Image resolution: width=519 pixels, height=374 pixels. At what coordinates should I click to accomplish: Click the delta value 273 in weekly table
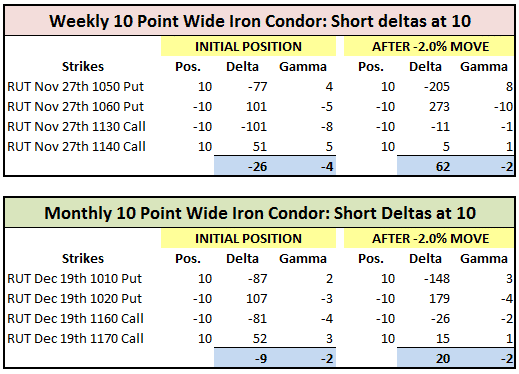pos(439,107)
